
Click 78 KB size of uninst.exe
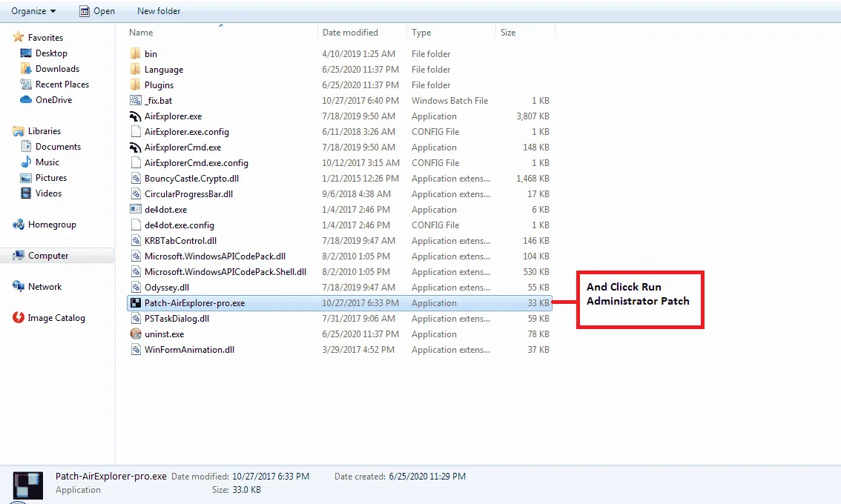(538, 334)
